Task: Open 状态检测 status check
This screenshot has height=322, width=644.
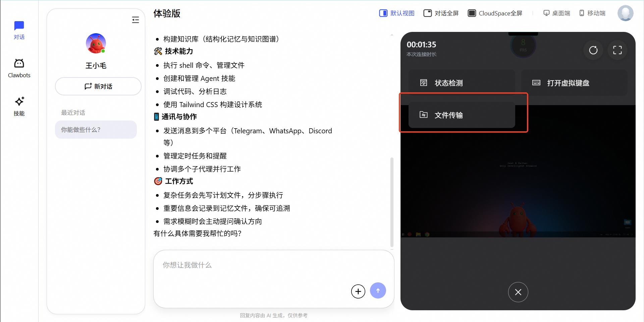Action: pyautogui.click(x=462, y=83)
